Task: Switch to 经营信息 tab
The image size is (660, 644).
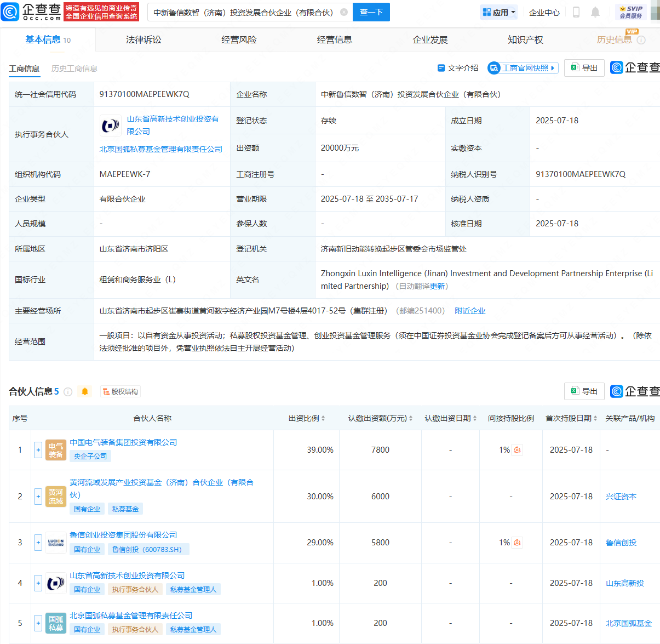Action: tap(335, 39)
